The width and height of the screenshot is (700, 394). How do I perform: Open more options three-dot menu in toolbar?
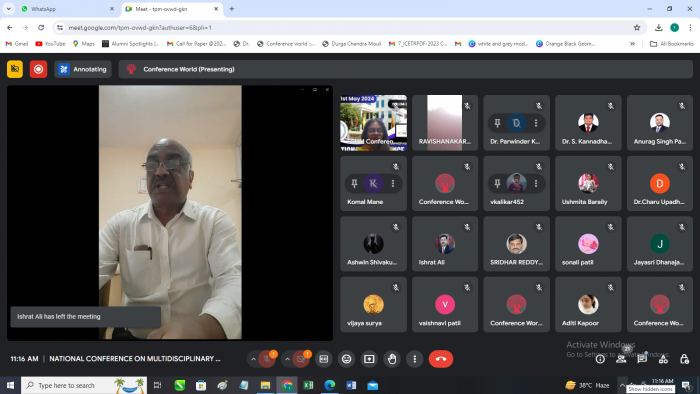(414, 359)
